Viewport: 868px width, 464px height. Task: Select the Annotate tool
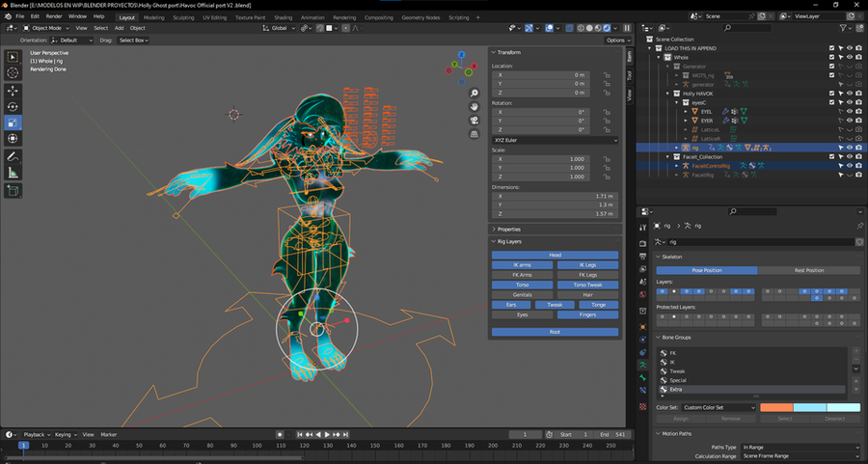click(x=13, y=157)
